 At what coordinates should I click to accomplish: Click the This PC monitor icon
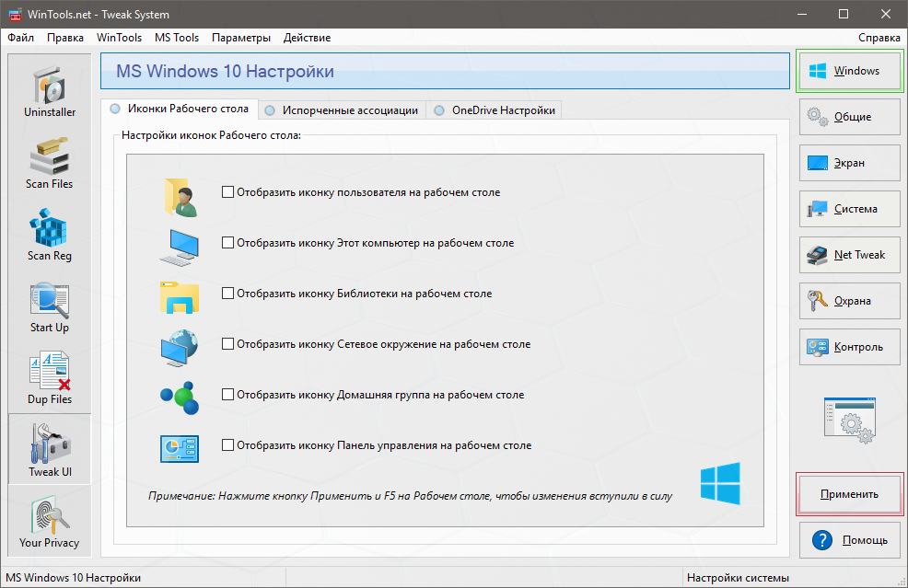[x=180, y=248]
